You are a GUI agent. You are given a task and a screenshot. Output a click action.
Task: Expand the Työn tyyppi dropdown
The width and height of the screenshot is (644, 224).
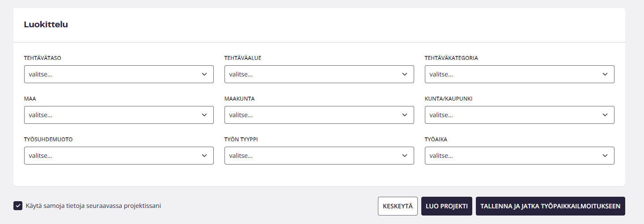pyautogui.click(x=319, y=156)
